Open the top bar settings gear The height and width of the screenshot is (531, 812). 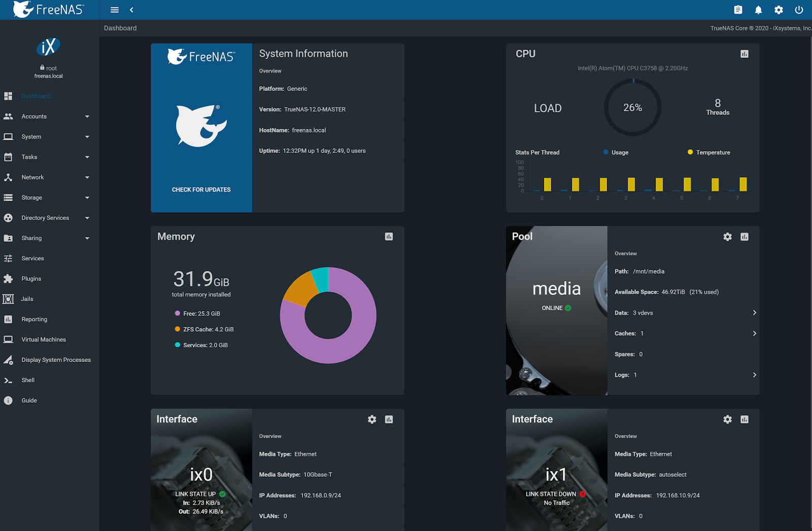(x=779, y=10)
